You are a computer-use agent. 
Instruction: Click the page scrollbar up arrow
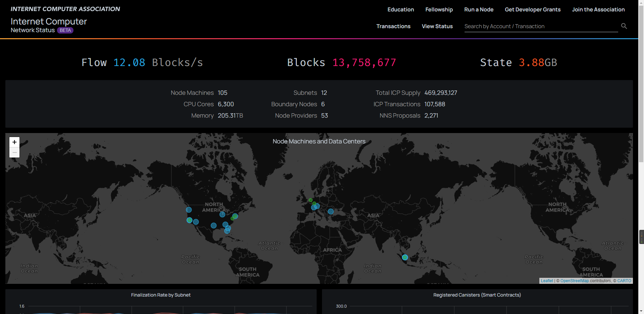click(641, 3)
